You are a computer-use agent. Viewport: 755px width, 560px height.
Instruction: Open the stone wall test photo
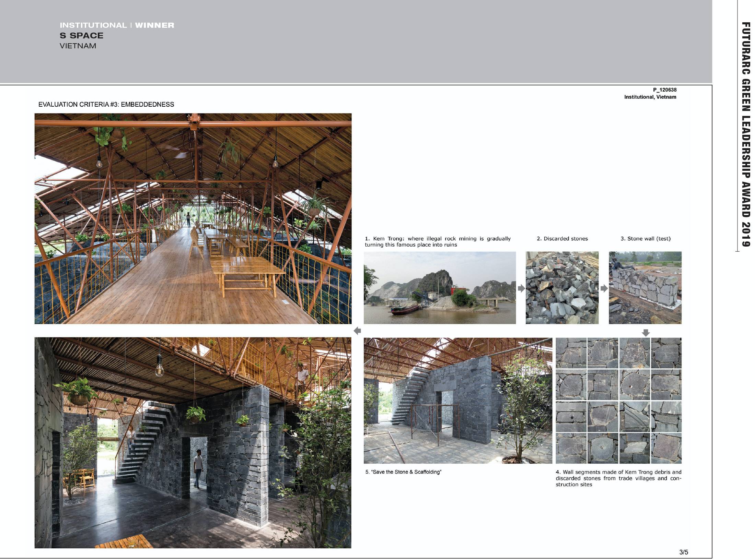point(645,288)
